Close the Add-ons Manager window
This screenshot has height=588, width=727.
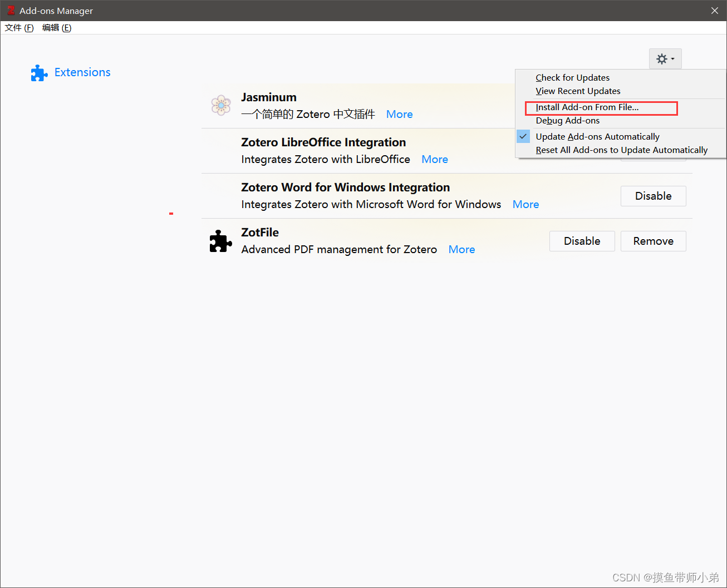coord(715,11)
